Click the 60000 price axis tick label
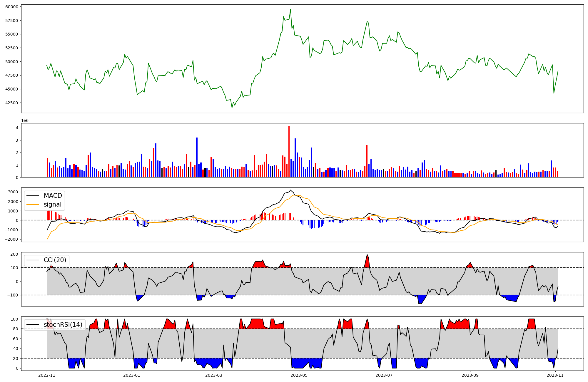The height and width of the screenshot is (382, 588). click(12, 7)
